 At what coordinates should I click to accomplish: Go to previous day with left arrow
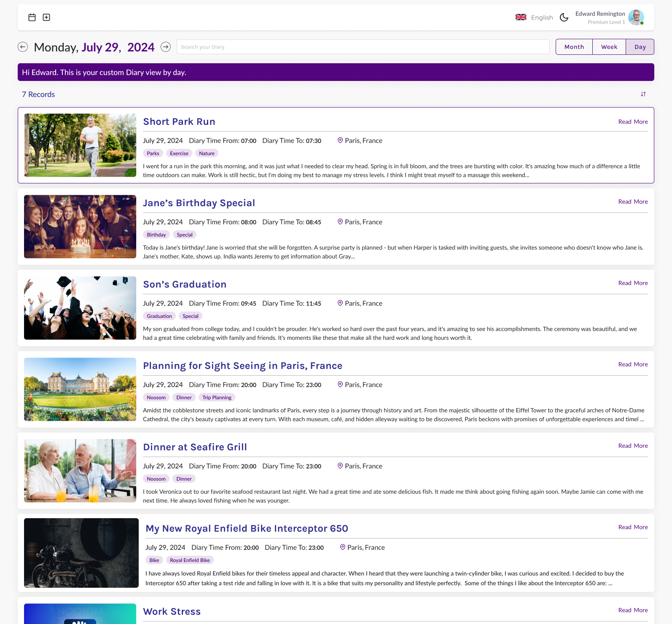point(23,47)
